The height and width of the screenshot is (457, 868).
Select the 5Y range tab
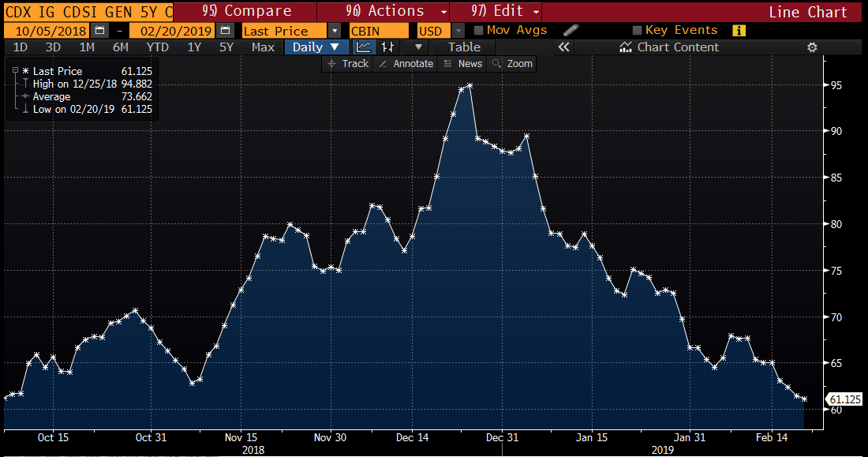[x=226, y=47]
